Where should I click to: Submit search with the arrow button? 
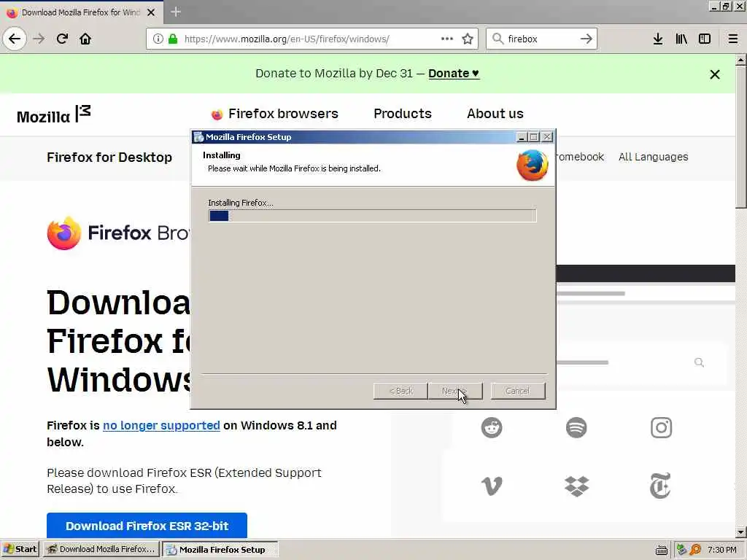587,39
